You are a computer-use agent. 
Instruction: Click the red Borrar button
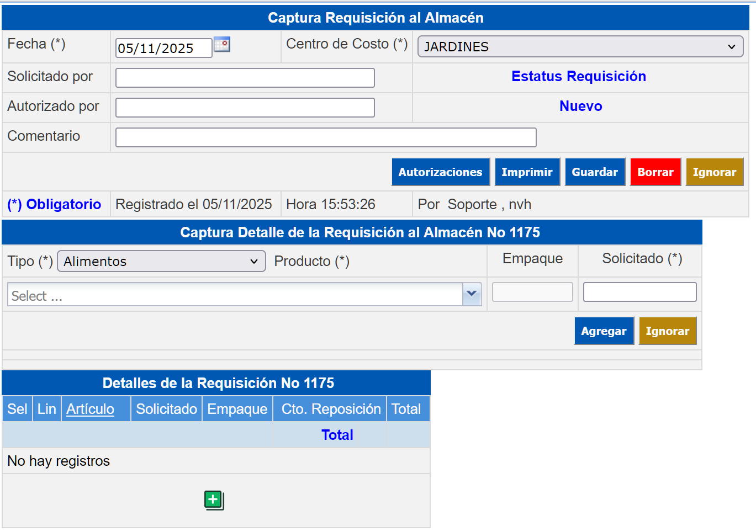coord(655,172)
